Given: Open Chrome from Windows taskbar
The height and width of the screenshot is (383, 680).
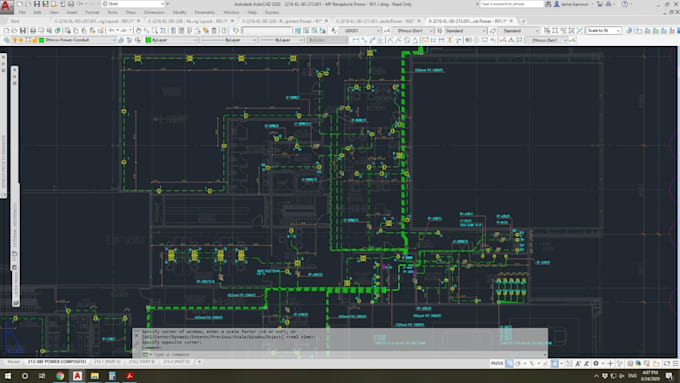Looking at the screenshot, I should (x=60, y=376).
